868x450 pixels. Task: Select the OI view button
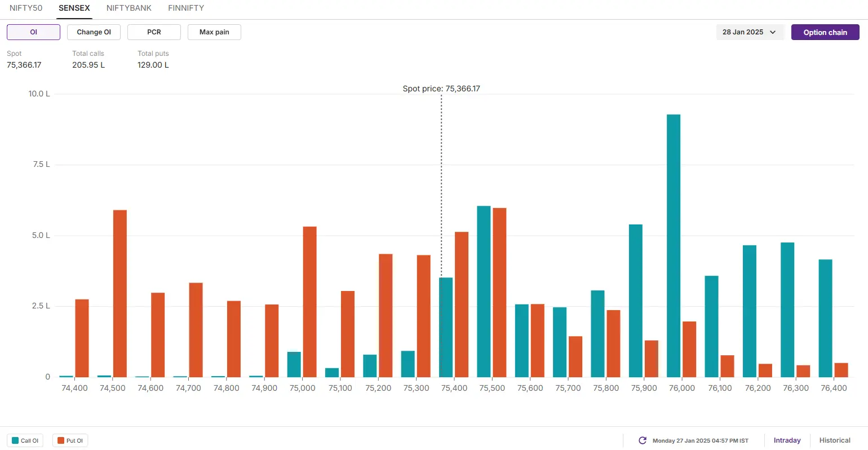[33, 32]
